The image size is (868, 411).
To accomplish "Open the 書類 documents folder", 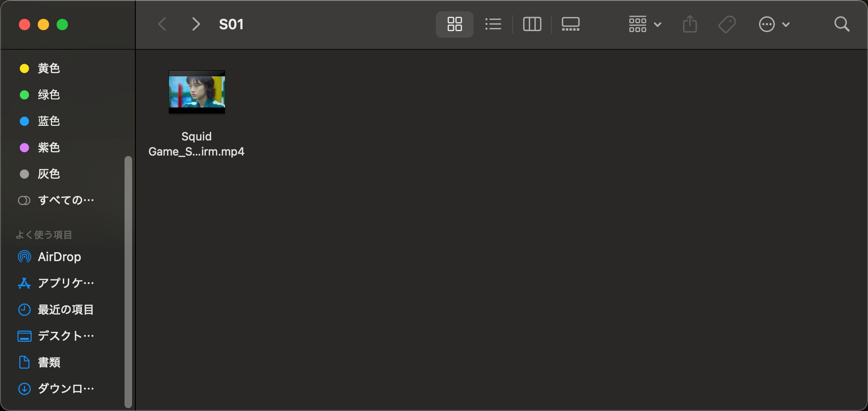I will pos(49,362).
